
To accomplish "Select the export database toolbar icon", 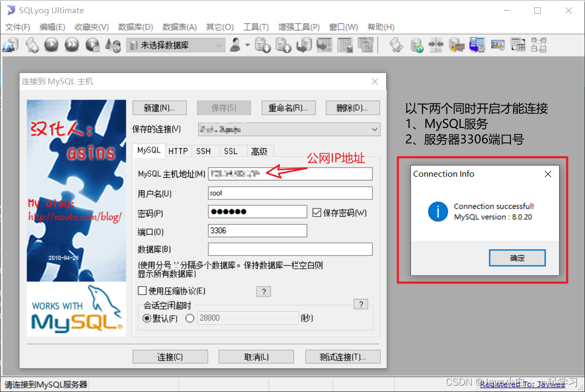I will pos(263,45).
